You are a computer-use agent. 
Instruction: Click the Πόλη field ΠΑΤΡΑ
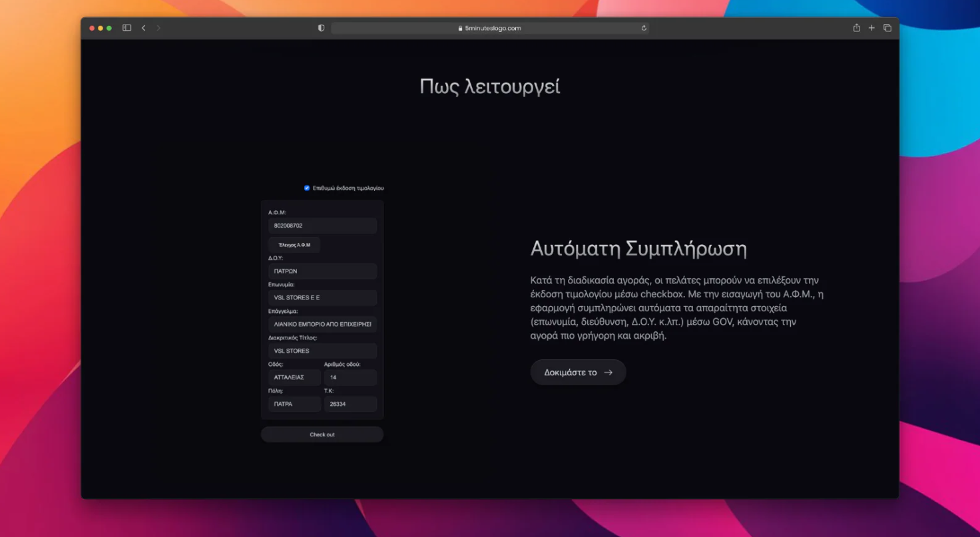pos(294,404)
